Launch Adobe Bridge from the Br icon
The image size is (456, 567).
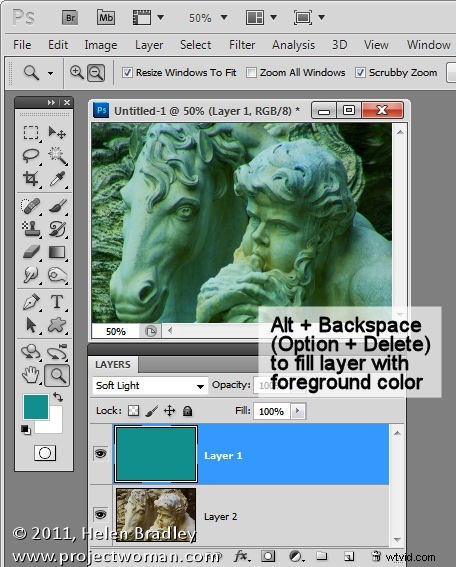70,18
